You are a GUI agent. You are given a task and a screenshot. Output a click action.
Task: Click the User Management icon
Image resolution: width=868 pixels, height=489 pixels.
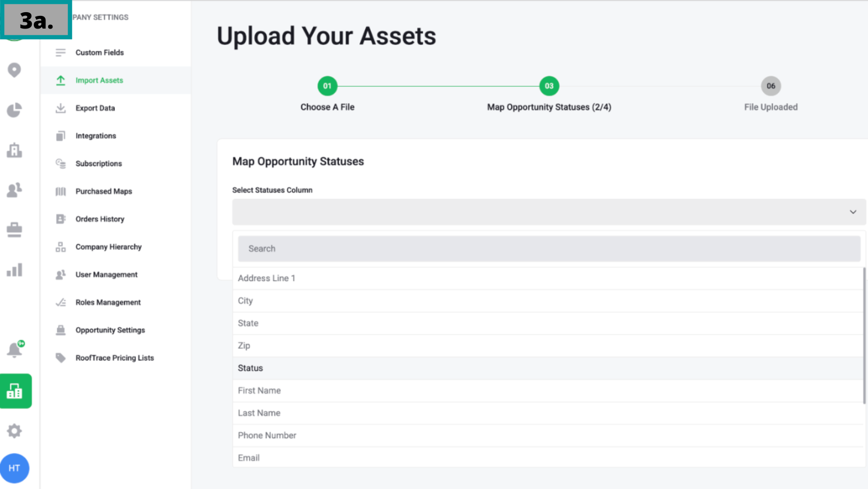click(x=61, y=275)
